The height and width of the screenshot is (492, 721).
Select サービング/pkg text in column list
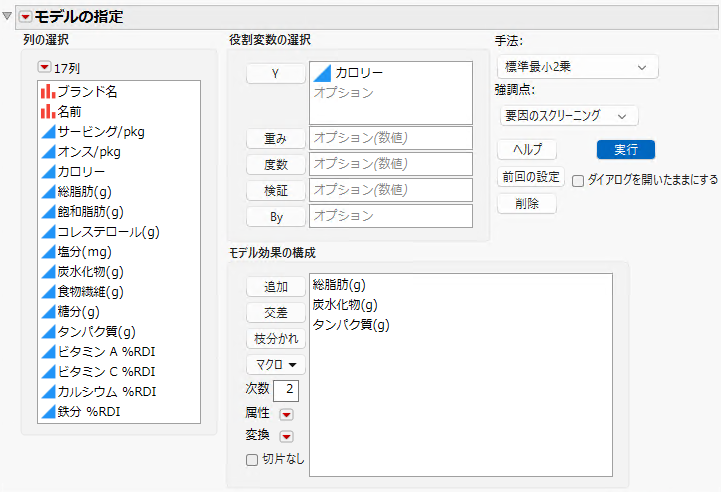coord(101,132)
